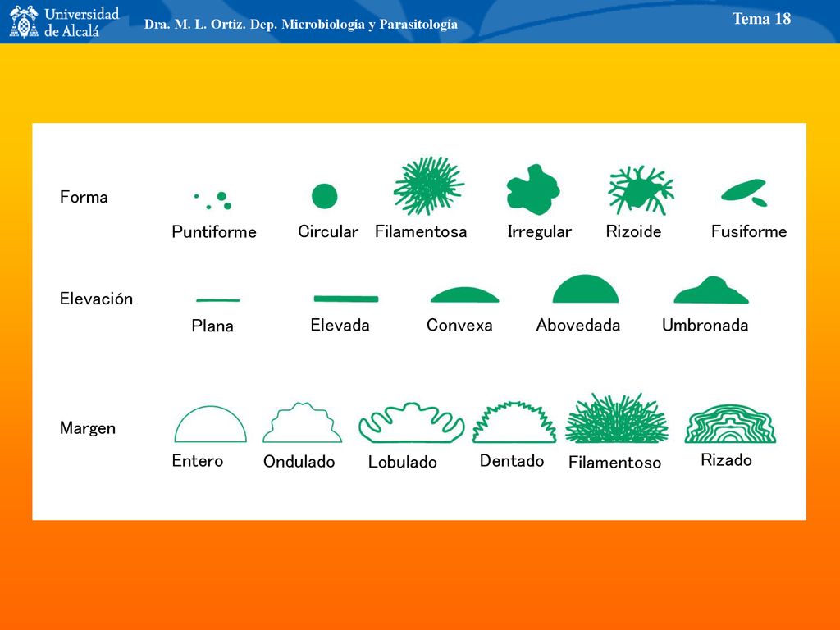Screen dimensions: 840x630
Task: Click the 'Abovedada' label
Action: coord(578,325)
